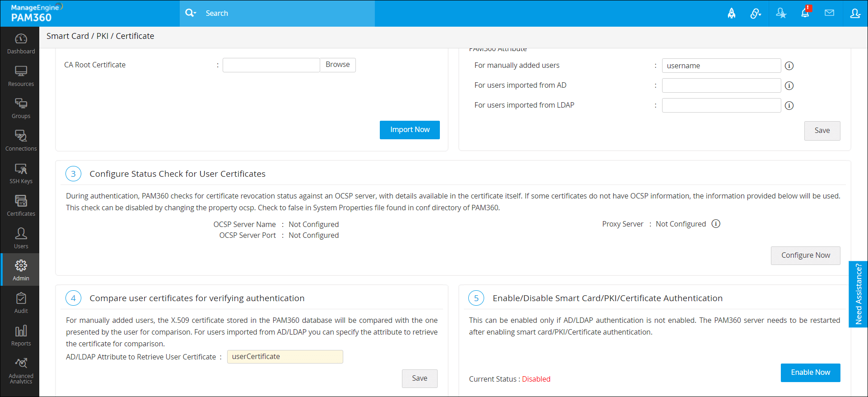Go to Resources in sidebar
Screen dimensions: 868x397
(x=21, y=76)
